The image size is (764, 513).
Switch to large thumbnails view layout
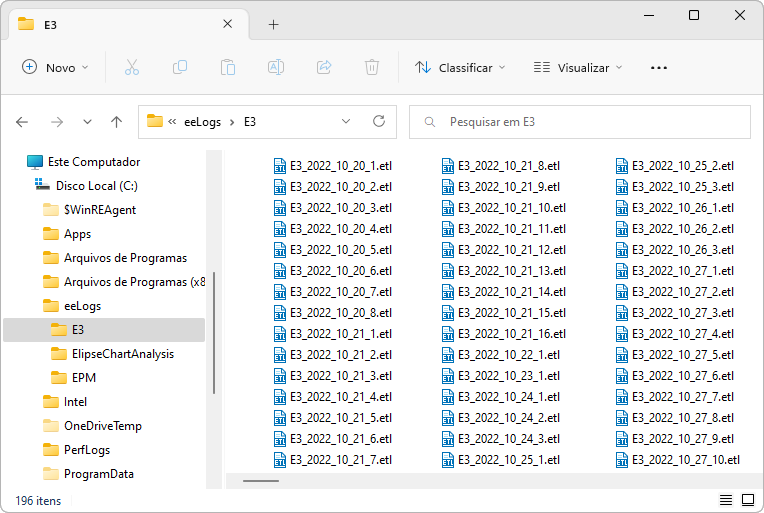pyautogui.click(x=746, y=499)
